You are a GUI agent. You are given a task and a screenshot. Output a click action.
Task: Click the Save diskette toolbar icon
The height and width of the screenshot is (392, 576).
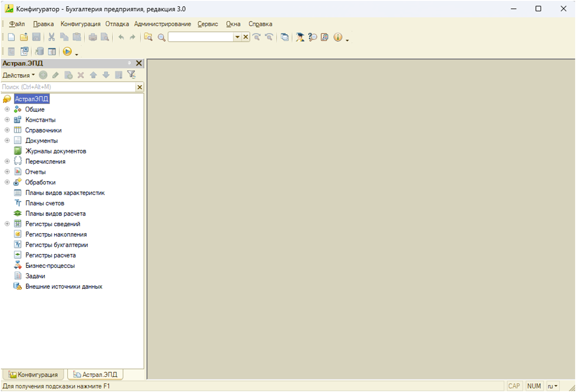[x=36, y=38]
